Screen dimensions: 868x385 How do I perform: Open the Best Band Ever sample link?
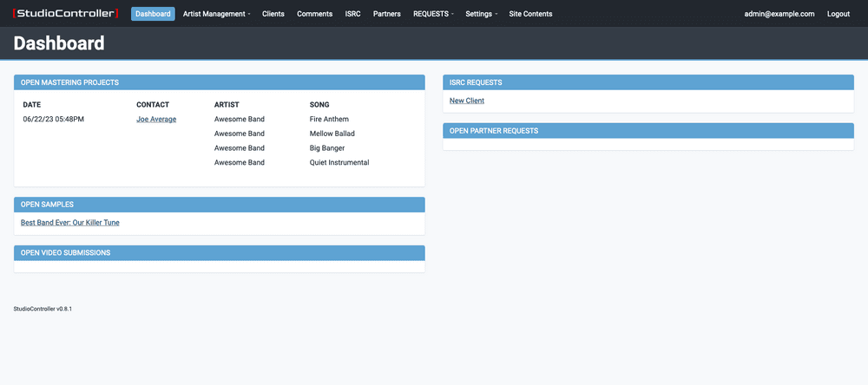tap(70, 223)
